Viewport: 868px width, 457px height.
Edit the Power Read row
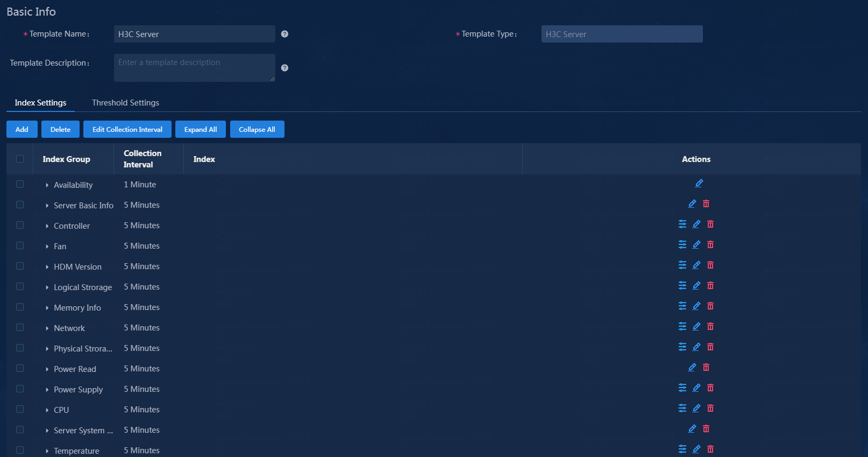coord(692,368)
